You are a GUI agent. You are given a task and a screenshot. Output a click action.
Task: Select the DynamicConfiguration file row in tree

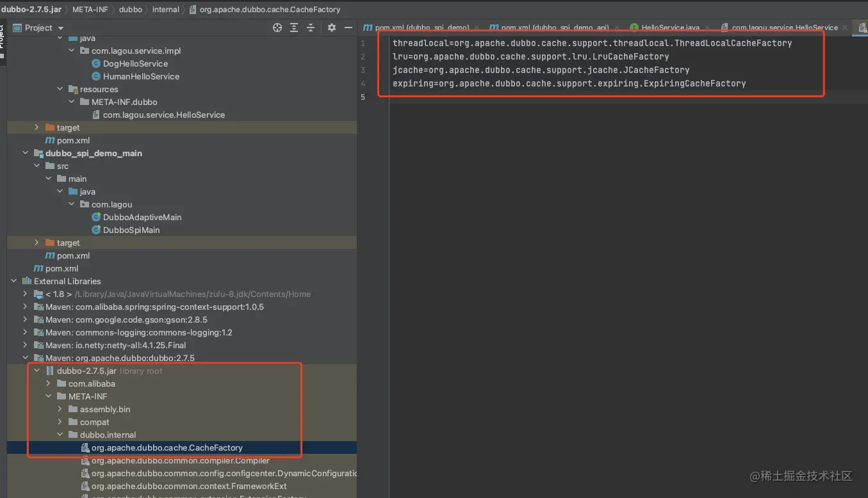coord(224,473)
